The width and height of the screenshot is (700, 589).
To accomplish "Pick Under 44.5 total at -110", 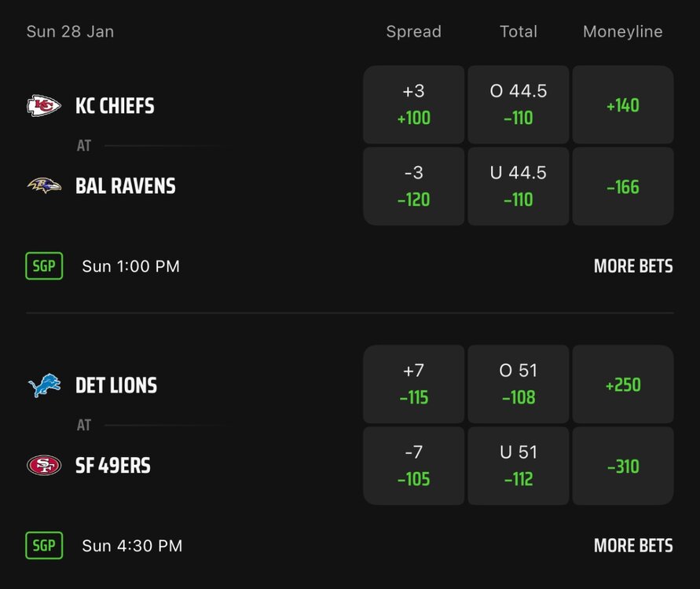I will point(518,186).
